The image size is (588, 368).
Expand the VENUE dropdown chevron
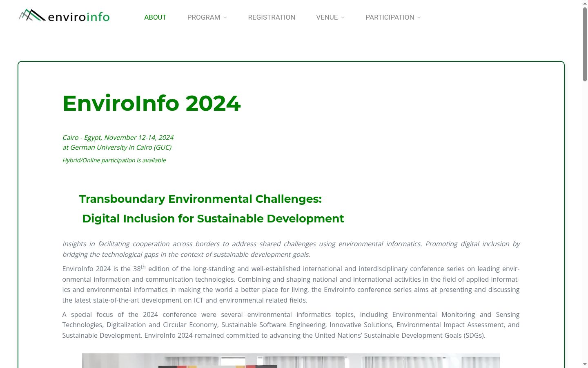point(343,18)
